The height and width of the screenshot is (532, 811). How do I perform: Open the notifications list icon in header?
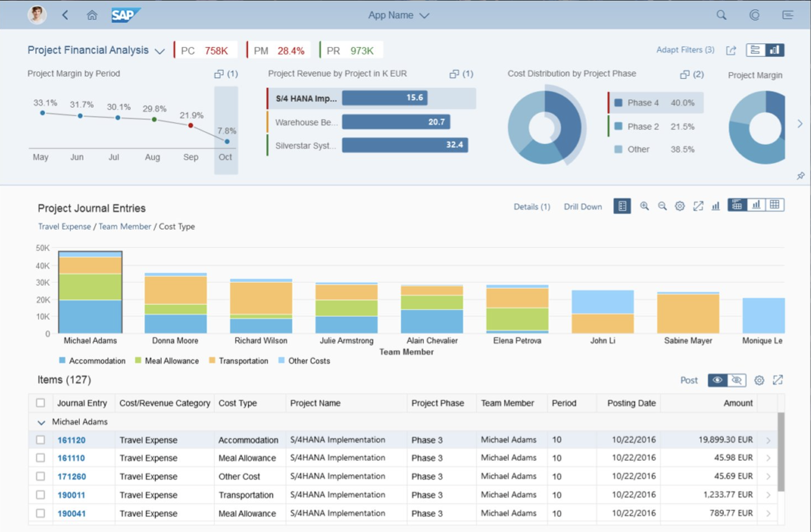(788, 15)
